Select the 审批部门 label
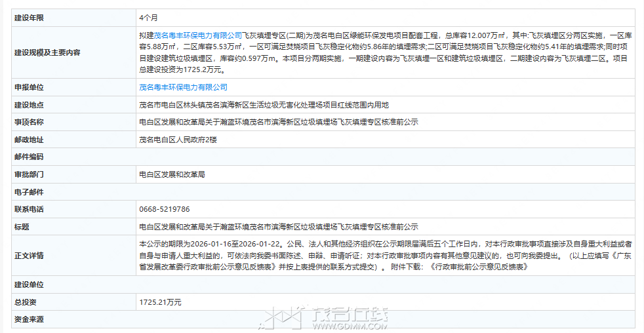Image resolution: width=644 pixels, height=333 pixels. pyautogui.click(x=29, y=174)
